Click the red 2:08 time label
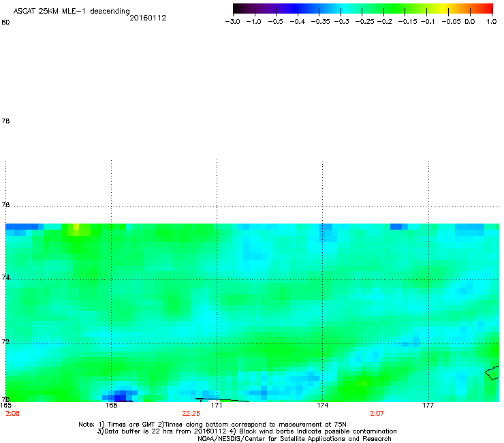Screen dimensions: 504x443 [12, 414]
